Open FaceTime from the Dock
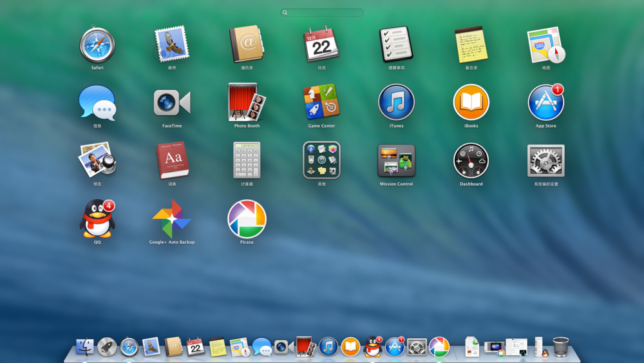 pyautogui.click(x=284, y=347)
